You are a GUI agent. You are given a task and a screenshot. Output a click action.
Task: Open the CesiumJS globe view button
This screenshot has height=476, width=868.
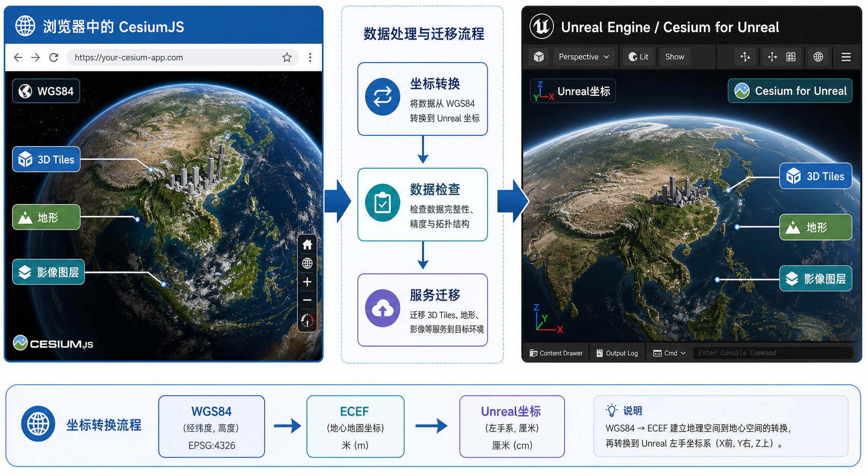[307, 263]
